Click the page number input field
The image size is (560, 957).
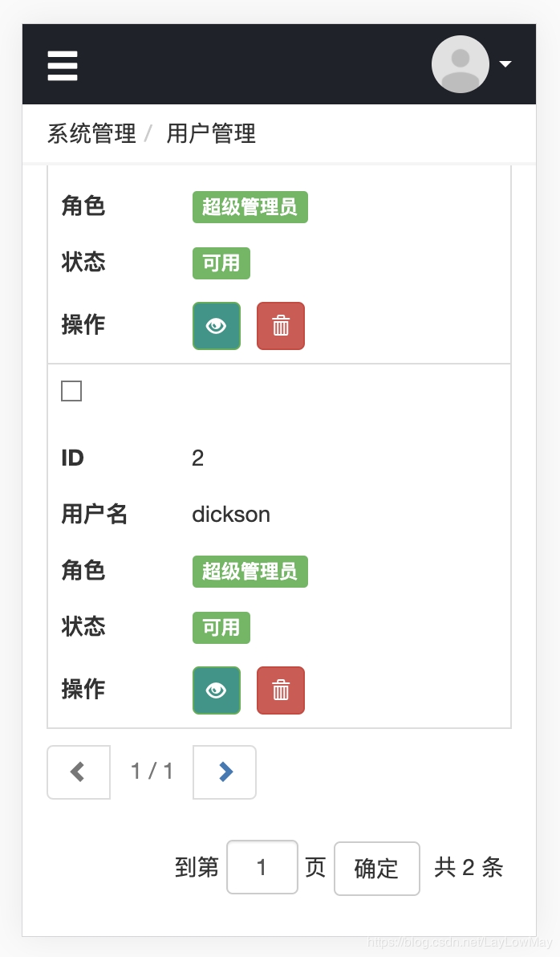coord(262,867)
